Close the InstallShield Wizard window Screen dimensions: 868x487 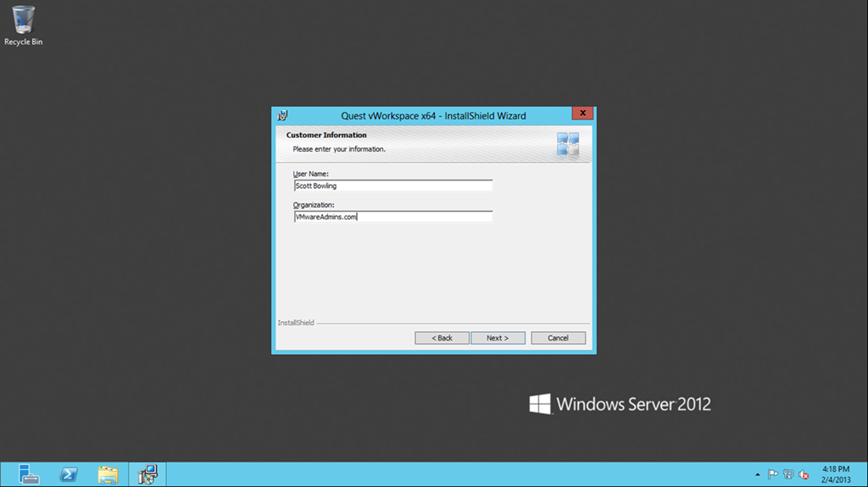(582, 113)
